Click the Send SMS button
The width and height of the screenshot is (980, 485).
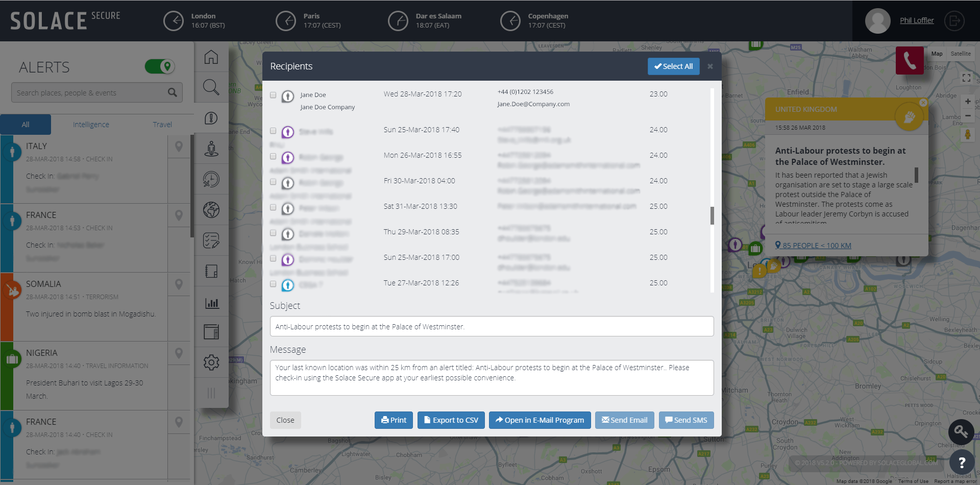(687, 420)
